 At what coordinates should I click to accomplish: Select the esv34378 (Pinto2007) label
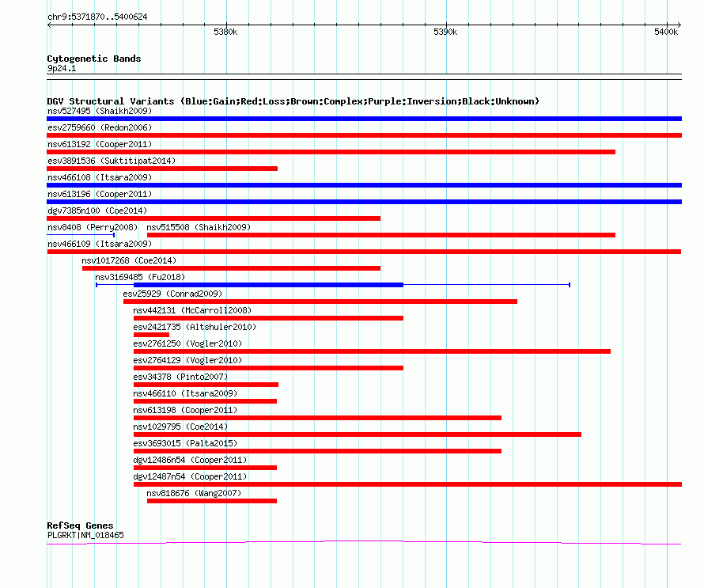pos(180,377)
